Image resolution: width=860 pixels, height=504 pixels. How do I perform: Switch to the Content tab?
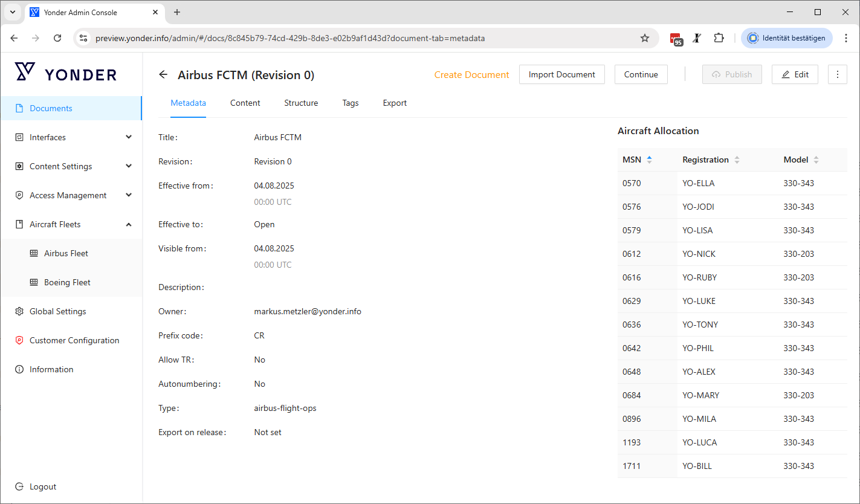coord(245,103)
